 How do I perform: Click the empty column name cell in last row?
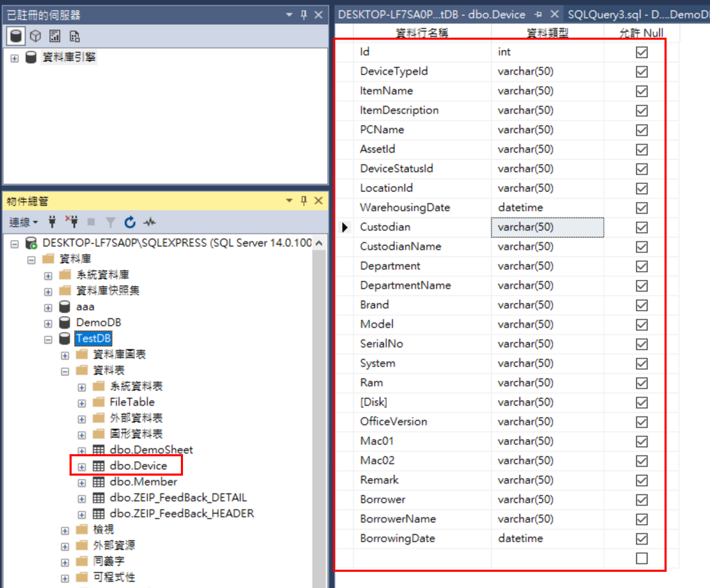click(x=422, y=558)
